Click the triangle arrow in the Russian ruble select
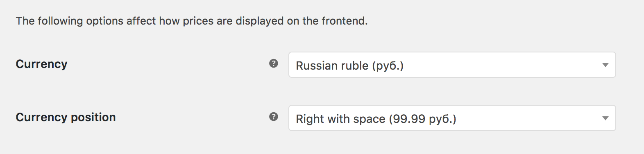This screenshot has height=154, width=644. (x=605, y=65)
